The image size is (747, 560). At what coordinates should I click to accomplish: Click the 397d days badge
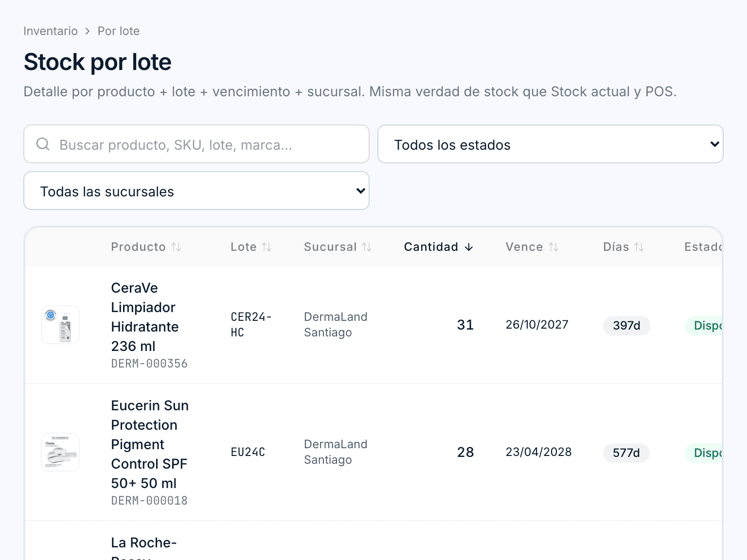click(x=626, y=326)
